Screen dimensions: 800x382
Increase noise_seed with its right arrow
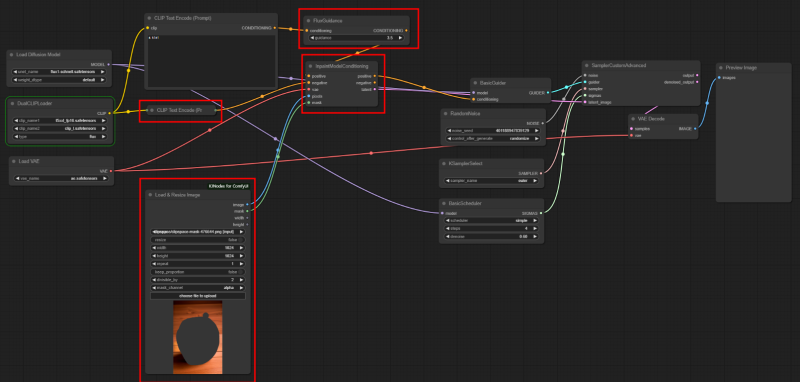(x=536, y=131)
